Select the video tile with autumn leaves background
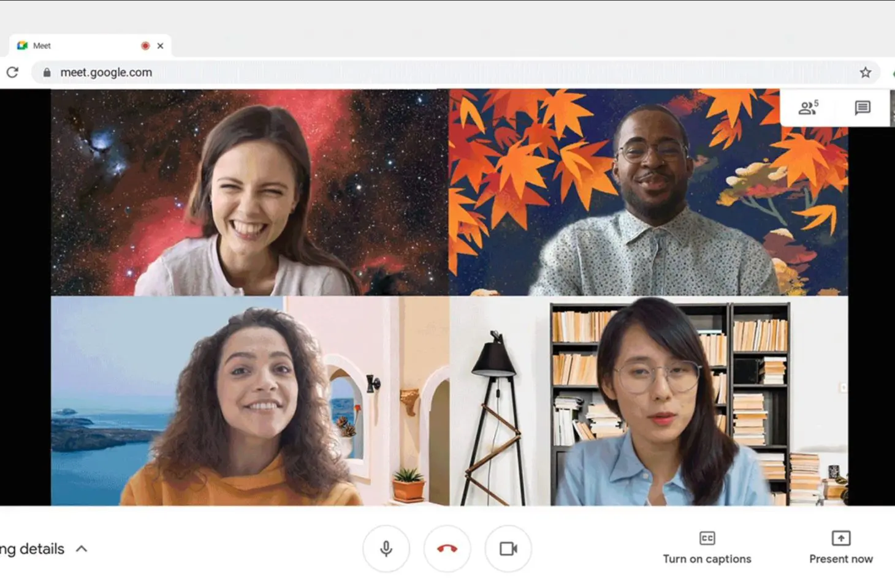The height and width of the screenshot is (588, 895). coord(650,190)
